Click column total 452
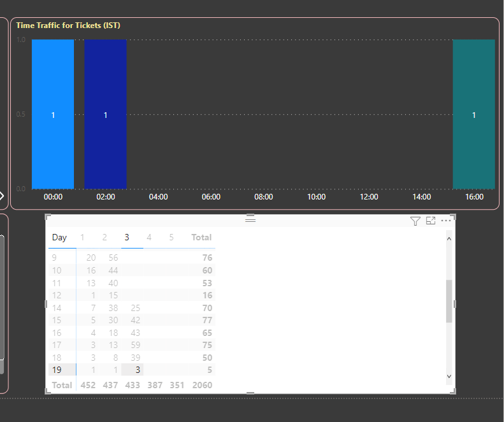 (88, 385)
